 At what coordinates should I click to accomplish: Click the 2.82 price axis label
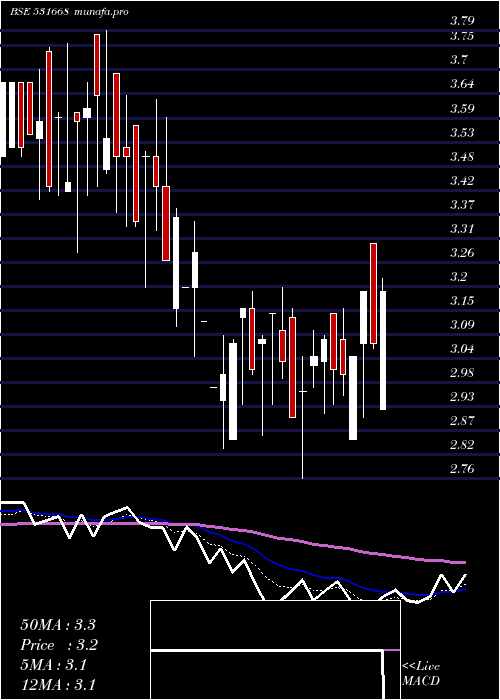point(462,445)
